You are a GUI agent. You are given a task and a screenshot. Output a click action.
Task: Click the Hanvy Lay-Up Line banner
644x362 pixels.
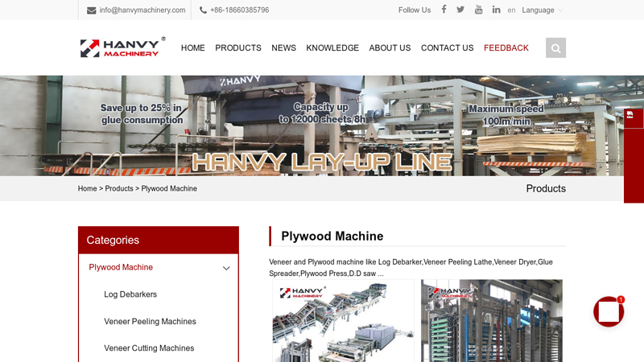[322, 125]
